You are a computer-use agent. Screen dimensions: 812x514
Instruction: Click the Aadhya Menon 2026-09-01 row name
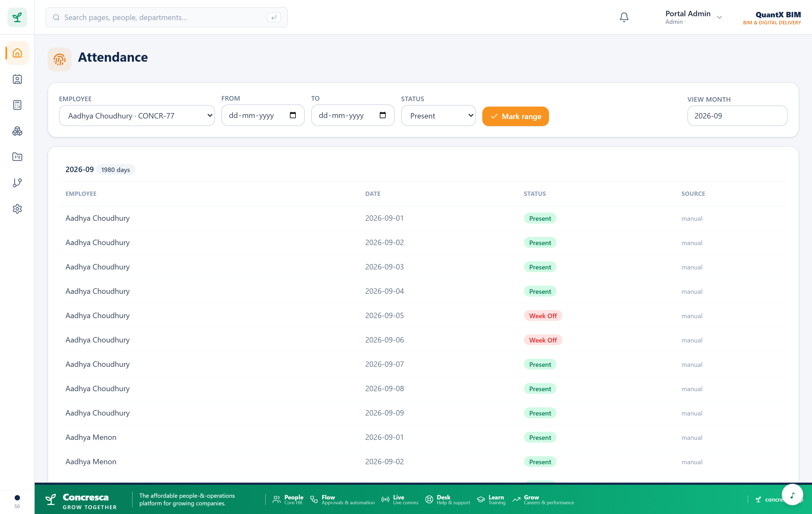tap(91, 437)
